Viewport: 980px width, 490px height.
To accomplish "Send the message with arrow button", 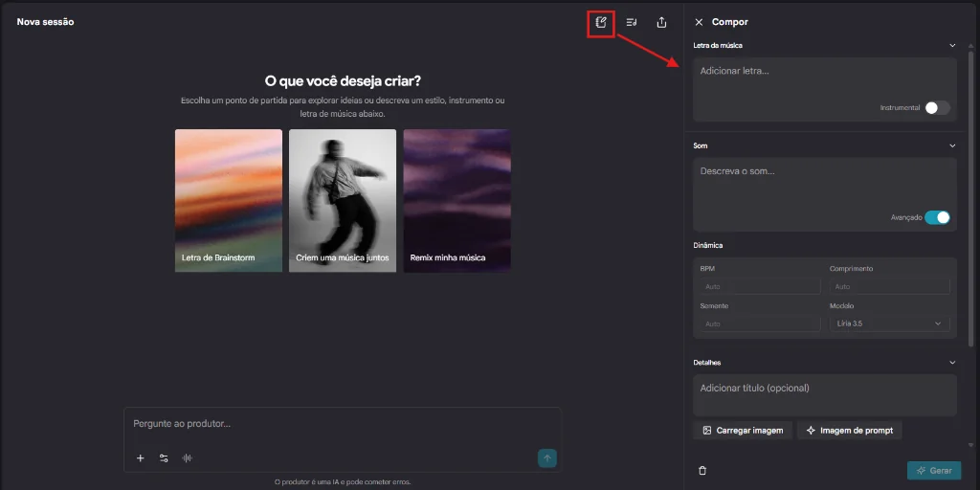I will click(546, 458).
